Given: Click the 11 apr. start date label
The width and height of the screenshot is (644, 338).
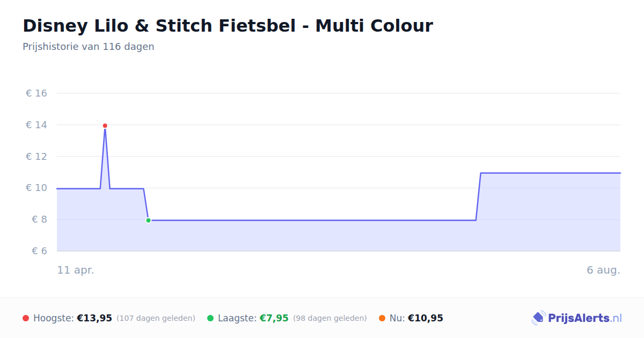Looking at the screenshot, I should [76, 270].
